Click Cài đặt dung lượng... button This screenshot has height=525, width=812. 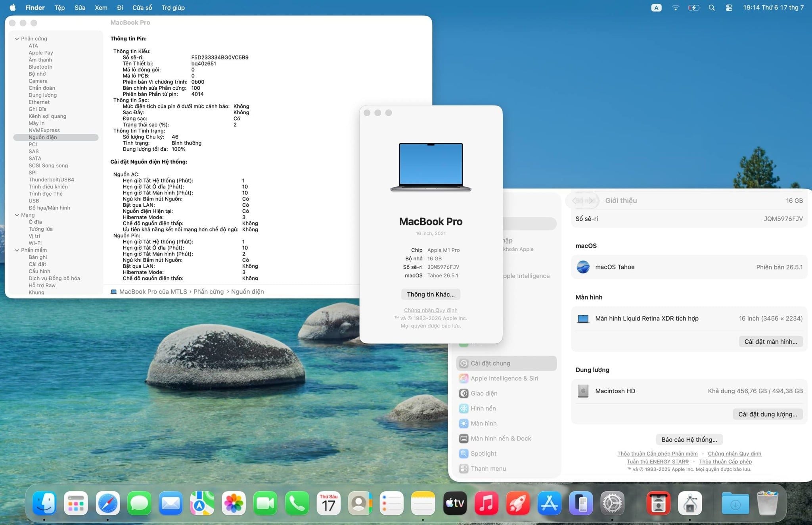click(x=768, y=414)
